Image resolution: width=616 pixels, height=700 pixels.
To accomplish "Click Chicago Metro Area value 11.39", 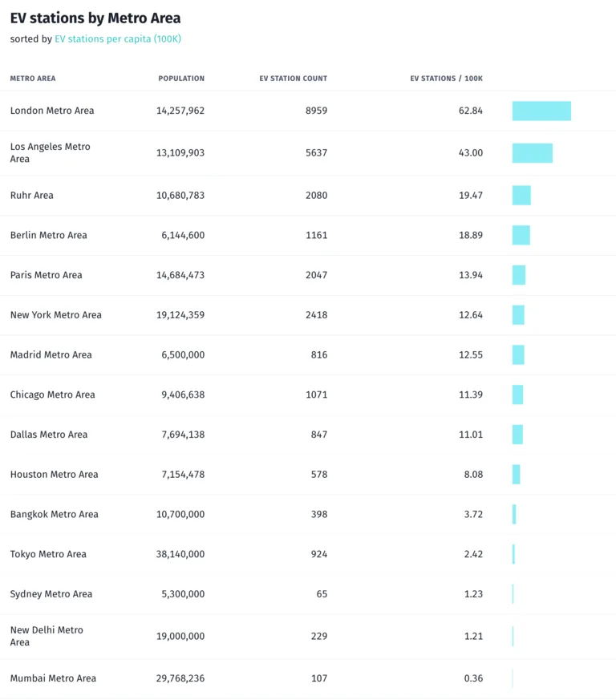I will coord(471,395).
